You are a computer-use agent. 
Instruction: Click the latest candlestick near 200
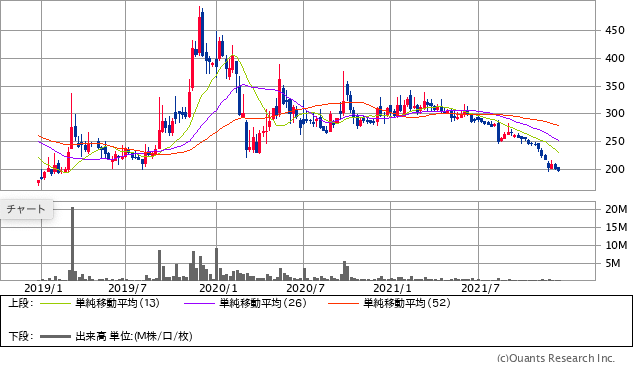(558, 170)
